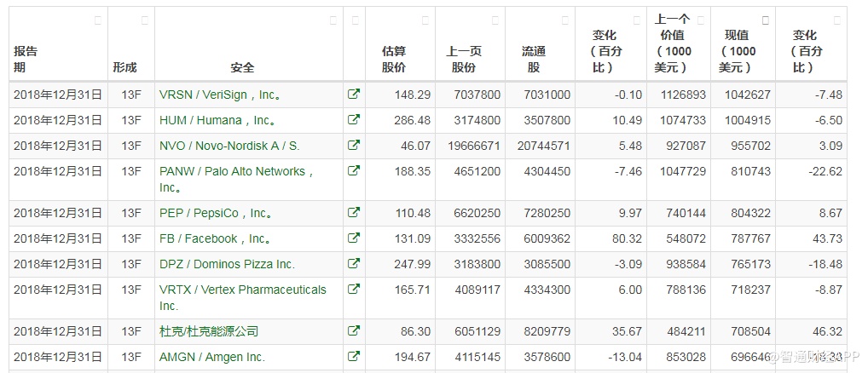The image size is (868, 373).
Task: Open PepsiCo's external link icon
Action: click(x=354, y=213)
